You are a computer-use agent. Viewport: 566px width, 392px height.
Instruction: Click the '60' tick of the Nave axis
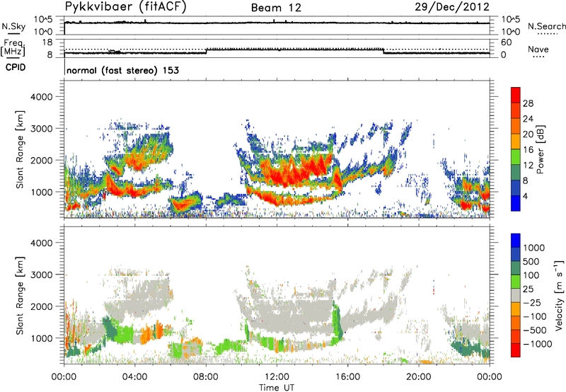[x=506, y=42]
